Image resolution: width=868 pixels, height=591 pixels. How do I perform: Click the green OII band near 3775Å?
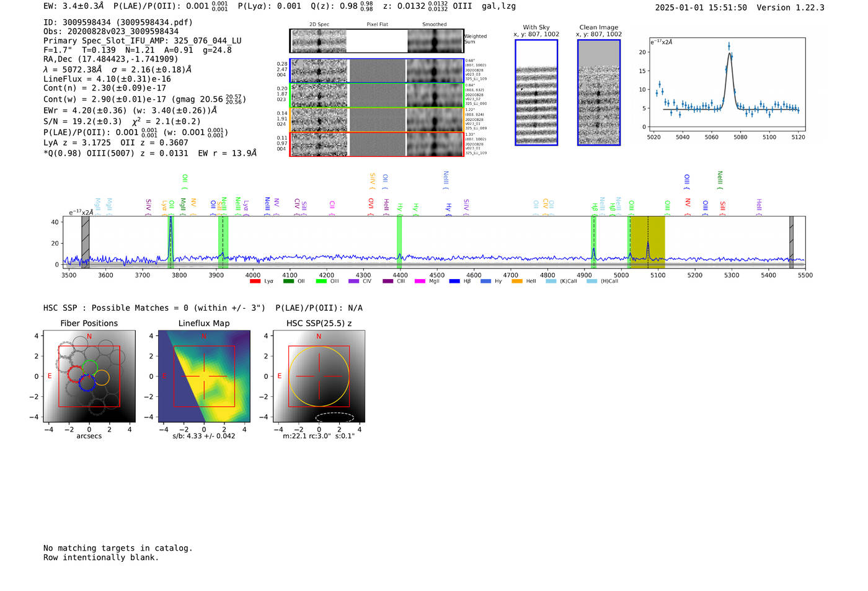[170, 242]
